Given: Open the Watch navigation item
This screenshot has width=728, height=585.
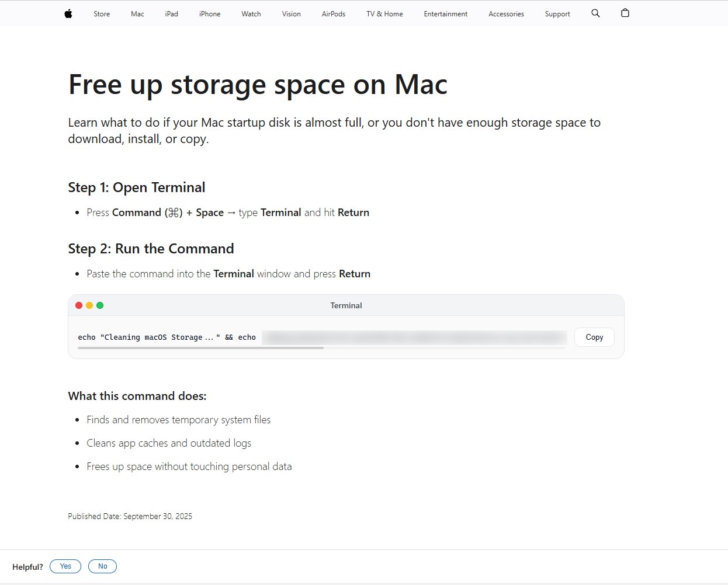Looking at the screenshot, I should coord(251,14).
